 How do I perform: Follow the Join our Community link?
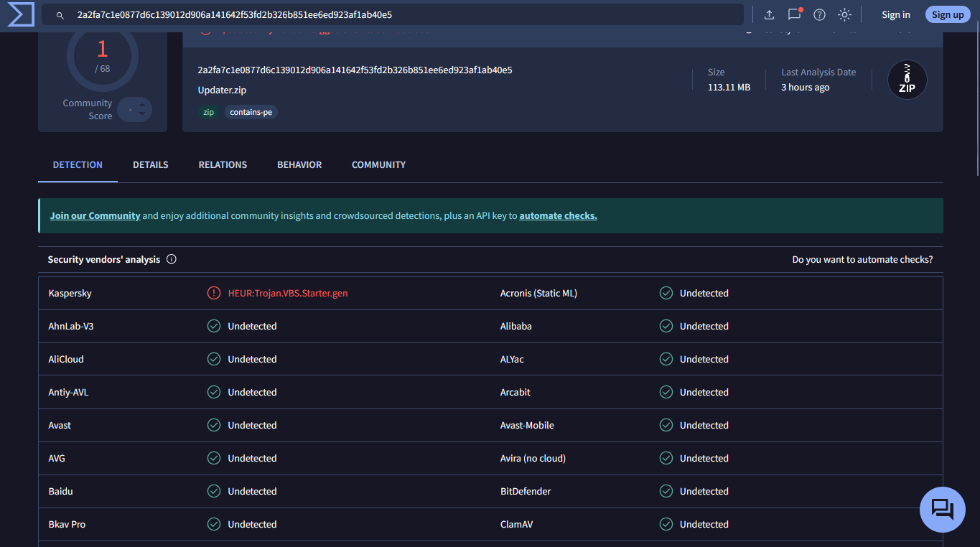coord(95,215)
